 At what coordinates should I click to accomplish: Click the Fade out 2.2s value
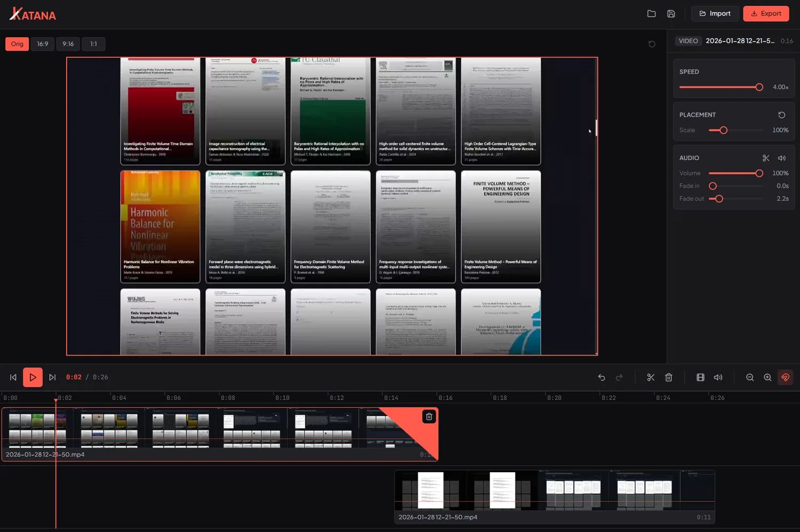tap(782, 199)
